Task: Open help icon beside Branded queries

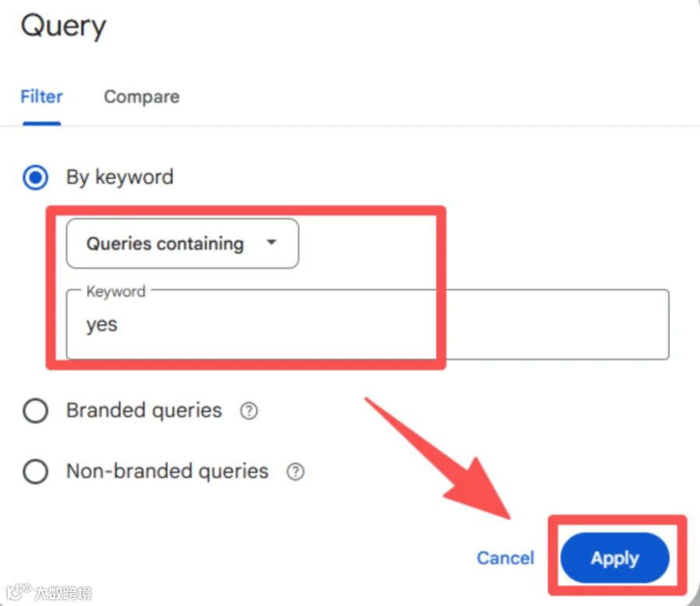Action: click(x=249, y=411)
